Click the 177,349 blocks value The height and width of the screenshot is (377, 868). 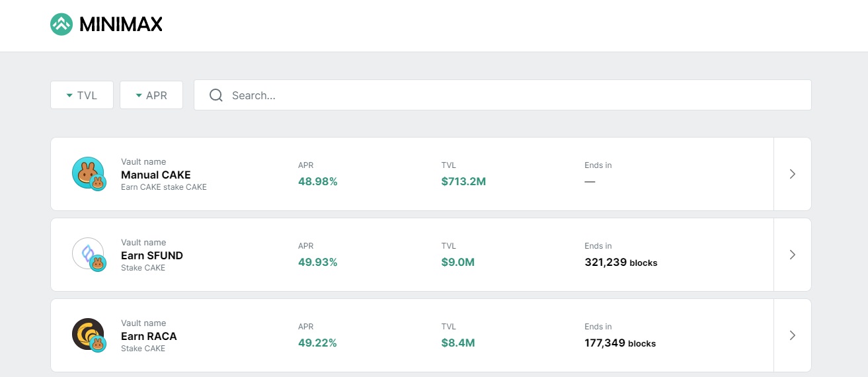[620, 343]
